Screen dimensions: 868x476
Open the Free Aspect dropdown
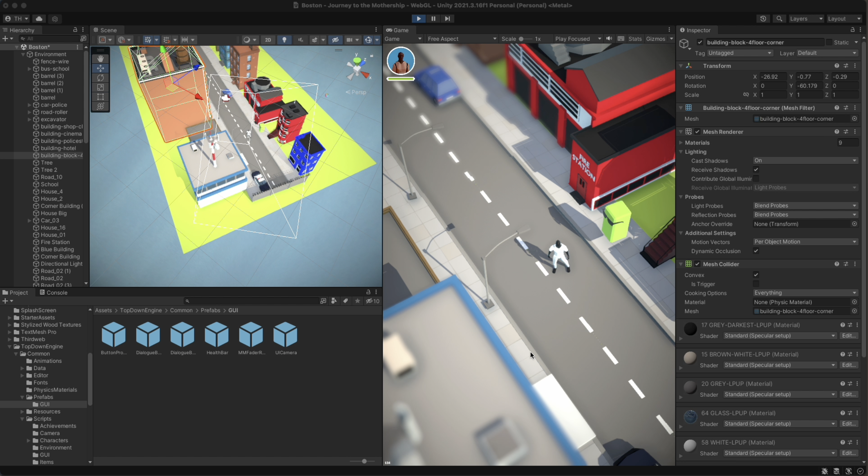coord(462,39)
